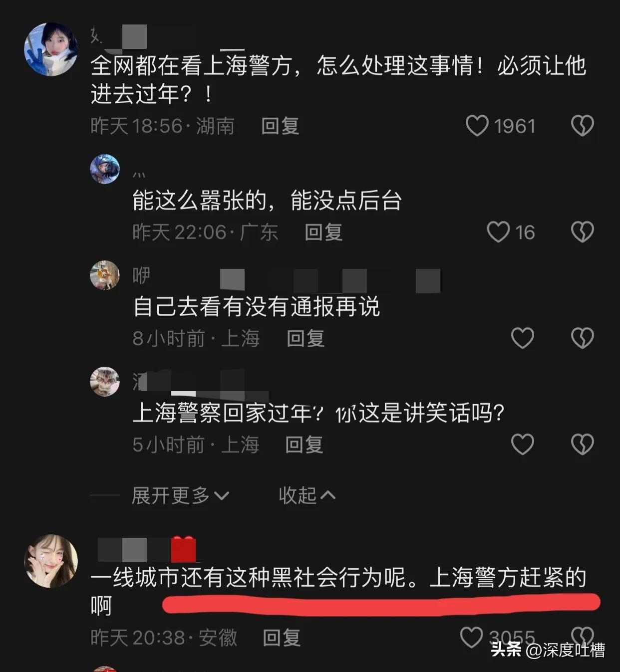Image resolution: width=620 pixels, height=672 pixels.
Task: Like the 能这么嚣张的 reply
Action: [498, 232]
